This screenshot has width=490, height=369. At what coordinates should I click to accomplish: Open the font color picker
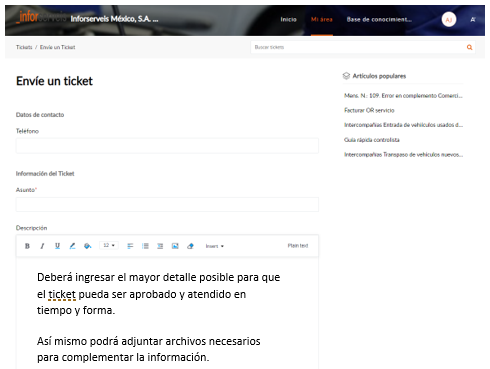[72, 246]
